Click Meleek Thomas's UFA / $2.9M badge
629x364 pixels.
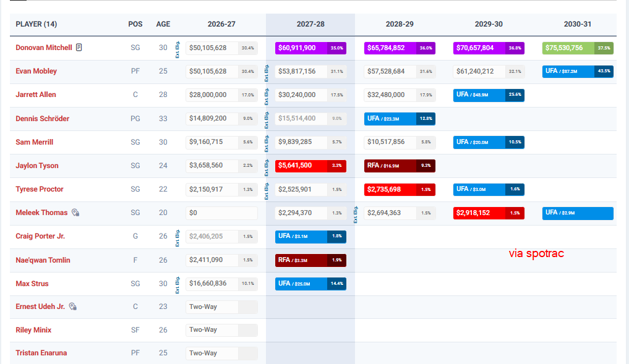pyautogui.click(x=578, y=213)
